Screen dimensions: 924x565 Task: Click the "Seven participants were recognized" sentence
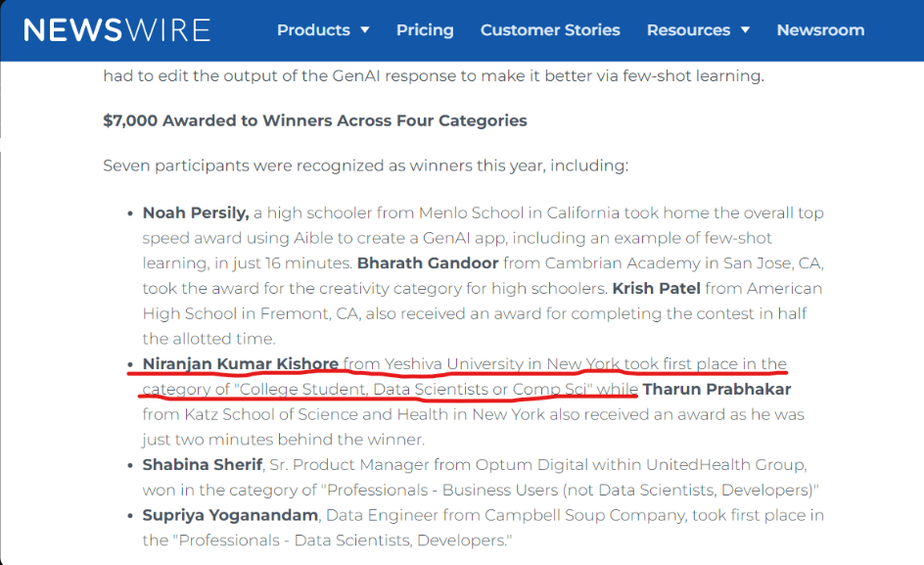(365, 165)
